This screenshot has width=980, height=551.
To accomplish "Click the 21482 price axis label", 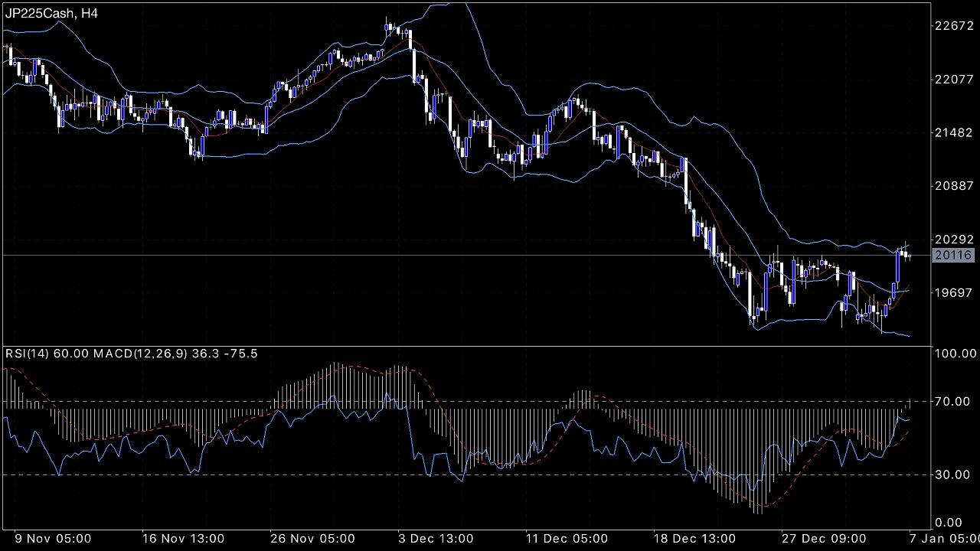I will coord(953,132).
